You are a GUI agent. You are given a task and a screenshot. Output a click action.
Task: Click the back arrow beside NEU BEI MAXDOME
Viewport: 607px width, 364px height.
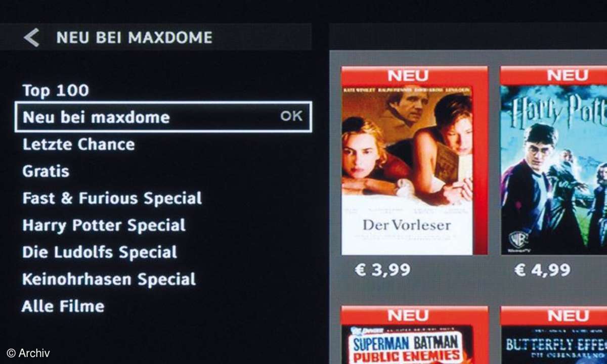[x=31, y=37]
